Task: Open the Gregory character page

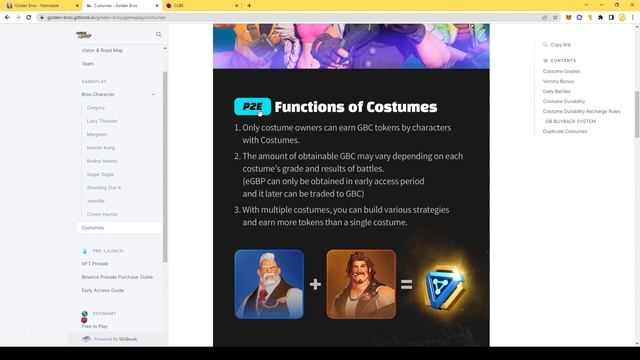Action: (96, 108)
